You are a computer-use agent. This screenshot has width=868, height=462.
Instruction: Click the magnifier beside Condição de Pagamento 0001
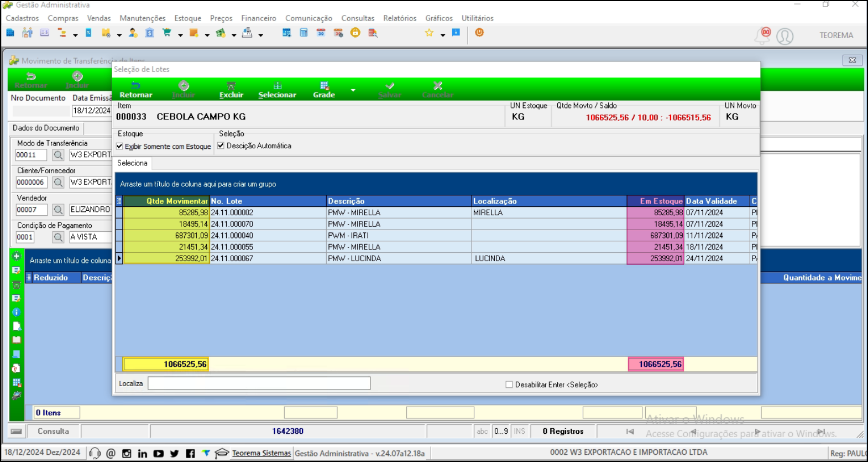click(x=58, y=237)
